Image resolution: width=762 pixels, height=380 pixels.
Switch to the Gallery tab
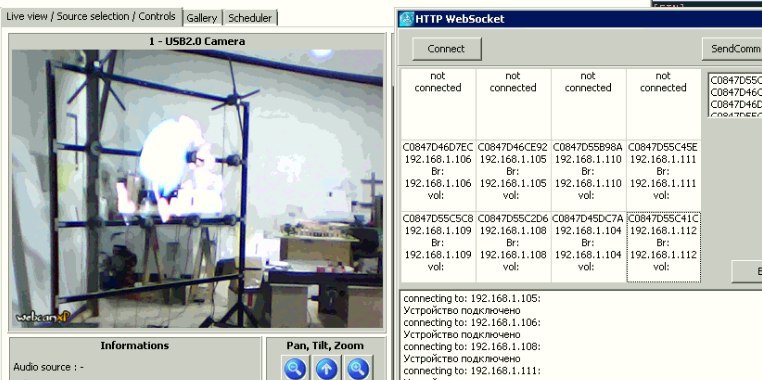(202, 18)
